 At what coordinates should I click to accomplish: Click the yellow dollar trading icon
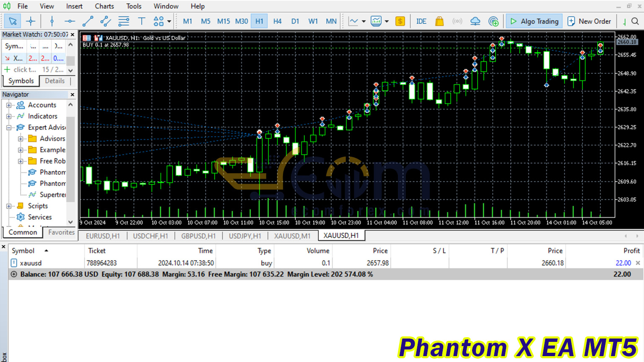pyautogui.click(x=400, y=21)
